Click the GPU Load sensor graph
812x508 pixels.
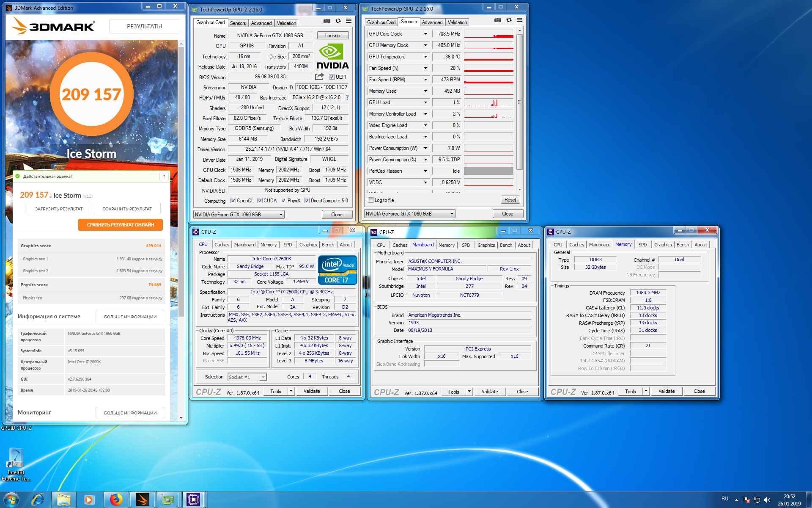tap(488, 102)
